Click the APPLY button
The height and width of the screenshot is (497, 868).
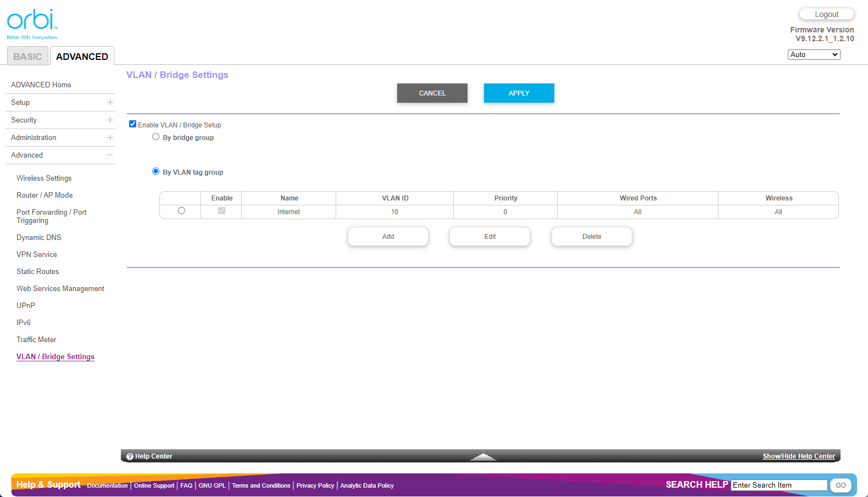click(519, 93)
